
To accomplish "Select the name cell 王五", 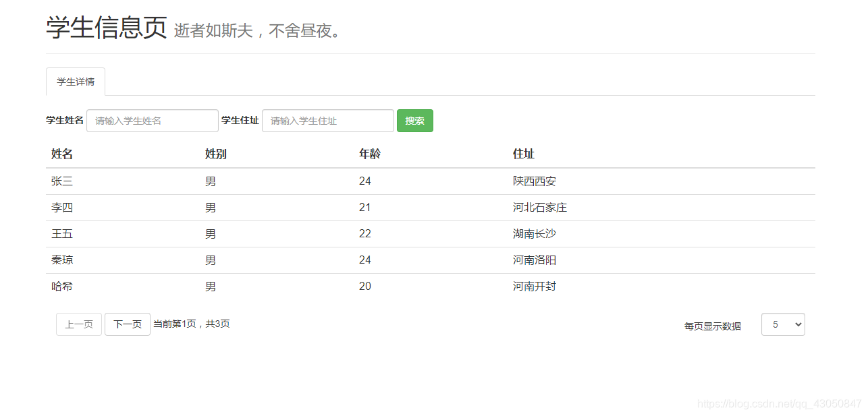I will pyautogui.click(x=62, y=234).
